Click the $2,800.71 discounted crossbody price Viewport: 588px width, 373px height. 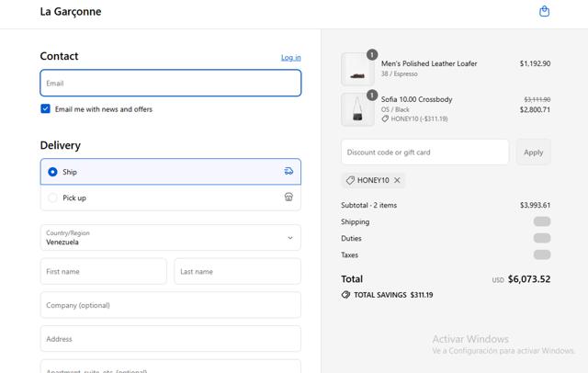coord(535,109)
